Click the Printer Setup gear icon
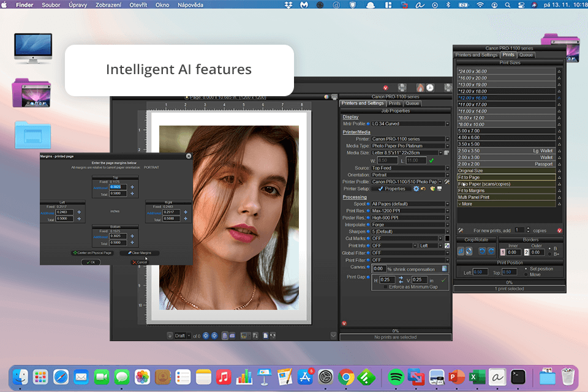The image size is (588, 392). point(416,189)
